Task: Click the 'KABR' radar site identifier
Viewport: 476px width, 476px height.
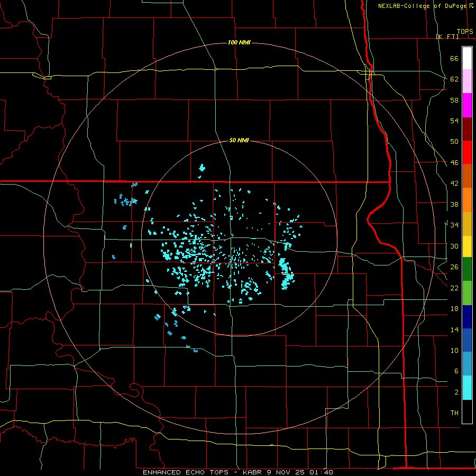Action: coord(252,472)
